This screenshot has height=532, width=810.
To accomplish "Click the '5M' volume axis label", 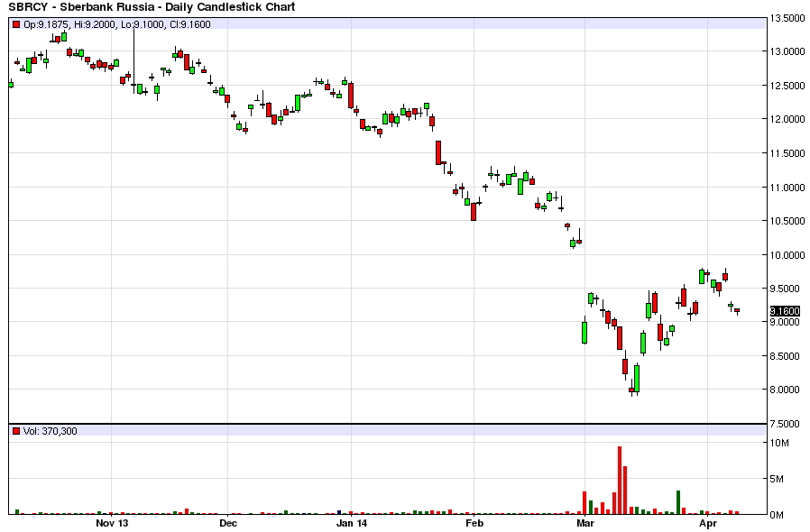I will (777, 480).
